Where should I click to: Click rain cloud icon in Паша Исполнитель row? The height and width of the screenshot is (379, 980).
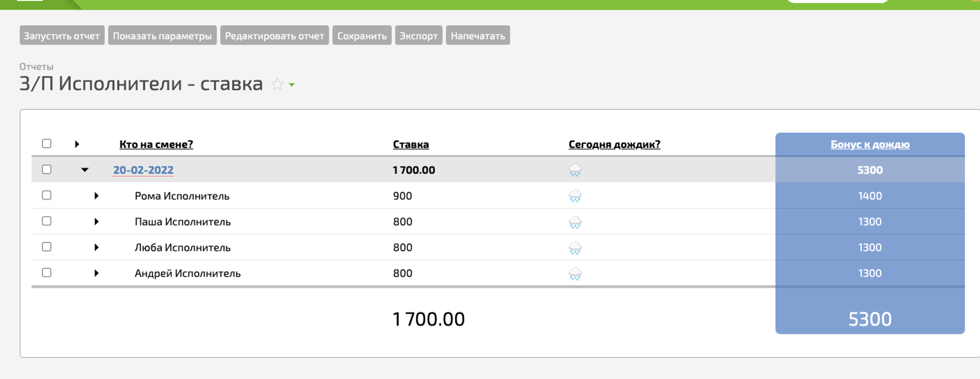tap(575, 222)
